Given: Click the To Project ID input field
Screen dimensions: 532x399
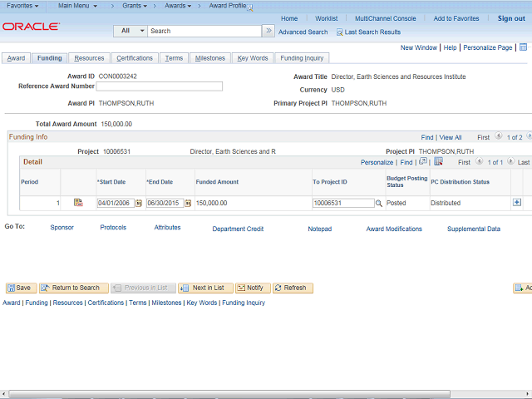Looking at the screenshot, I should point(343,203).
